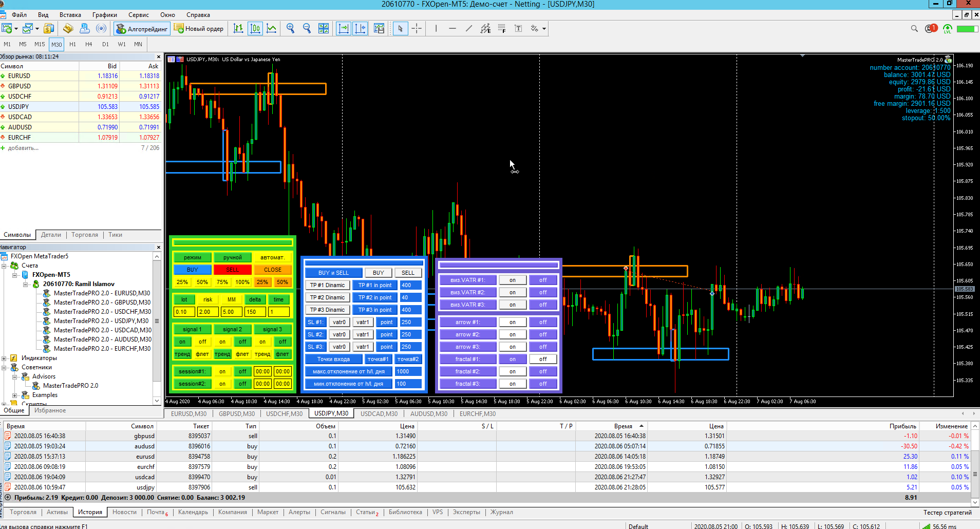Viewport: 980px width, 529px height.
Task: Switch chart to line chart type
Action: click(x=272, y=29)
